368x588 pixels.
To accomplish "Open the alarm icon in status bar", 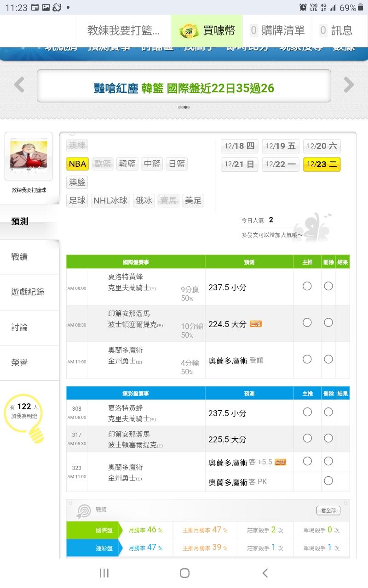I will [x=303, y=7].
